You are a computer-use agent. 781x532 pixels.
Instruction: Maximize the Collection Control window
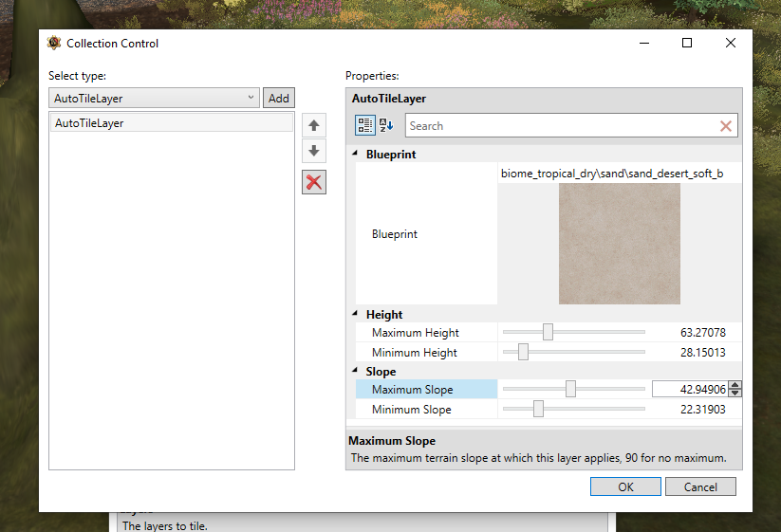tap(687, 43)
